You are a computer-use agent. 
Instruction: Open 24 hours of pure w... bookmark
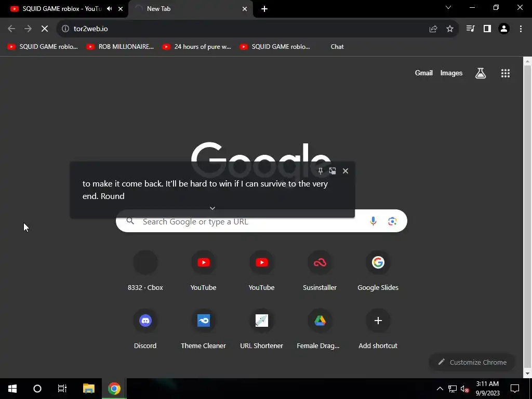click(x=197, y=47)
